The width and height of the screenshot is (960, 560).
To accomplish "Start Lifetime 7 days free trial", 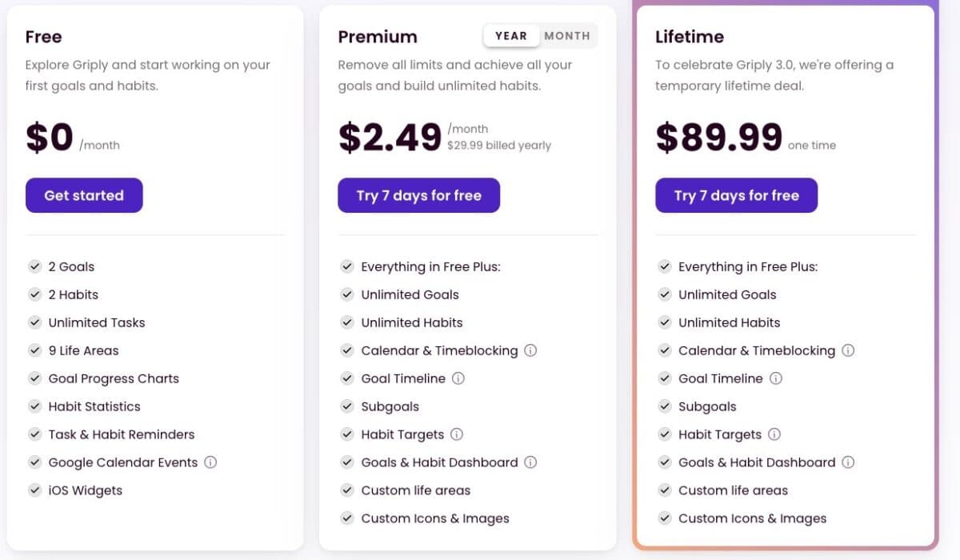I will pyautogui.click(x=736, y=195).
